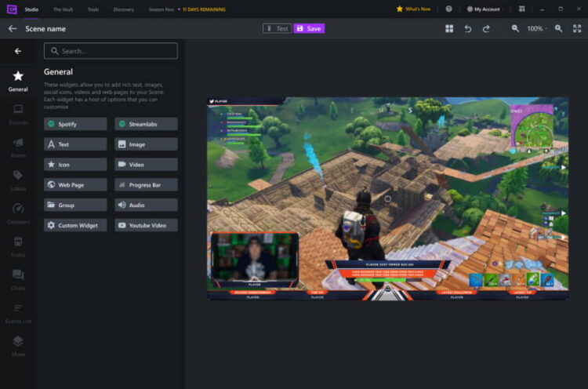The image size is (588, 389).
Task: Add a Streamlabs widget
Action: pos(147,124)
